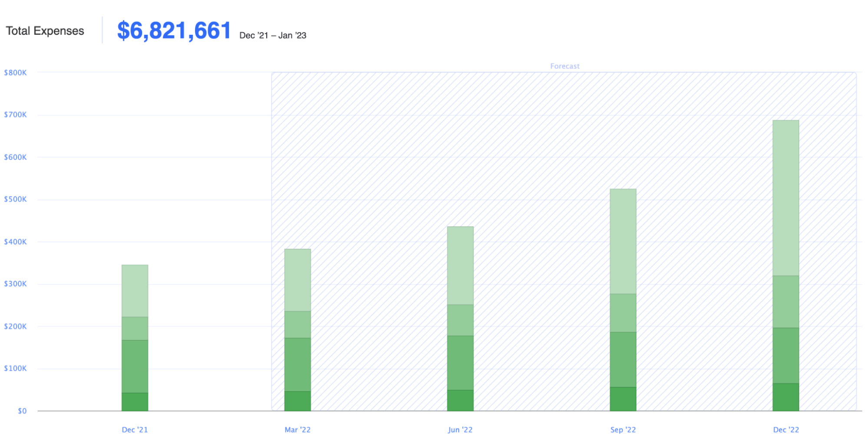
Task: Select the darkest bottom segment of Dec '21 bar
Action: tap(135, 401)
